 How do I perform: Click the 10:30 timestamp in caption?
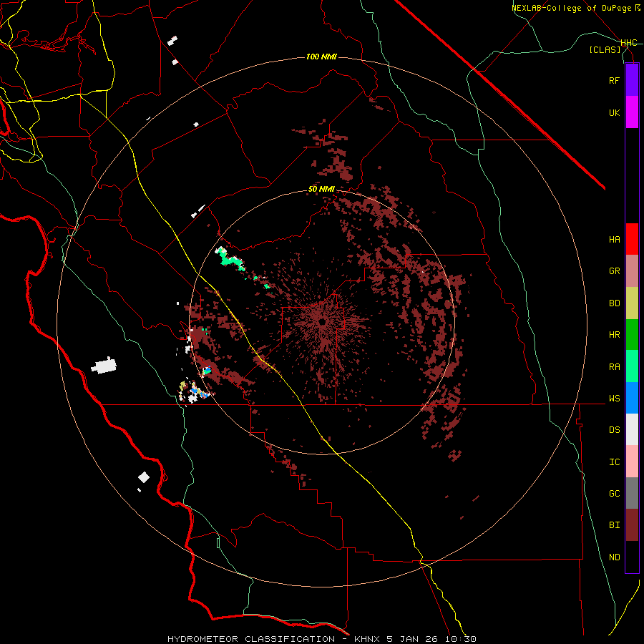pos(461,639)
